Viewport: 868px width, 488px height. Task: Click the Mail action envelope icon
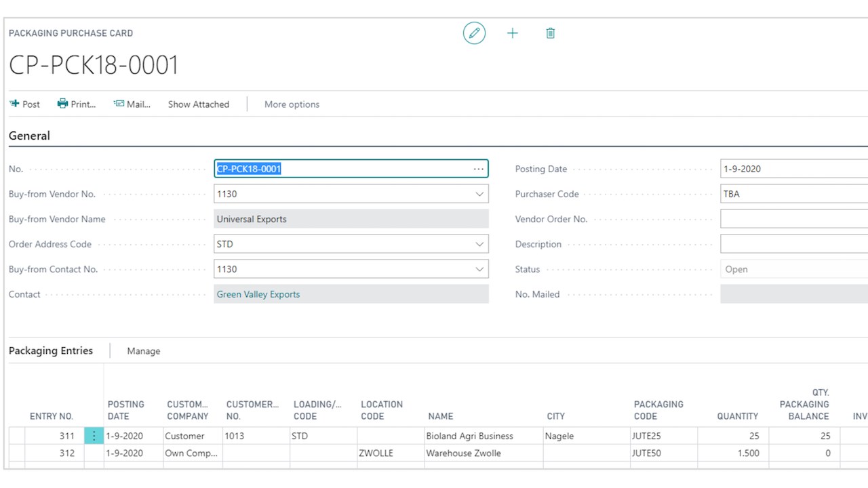[119, 104]
